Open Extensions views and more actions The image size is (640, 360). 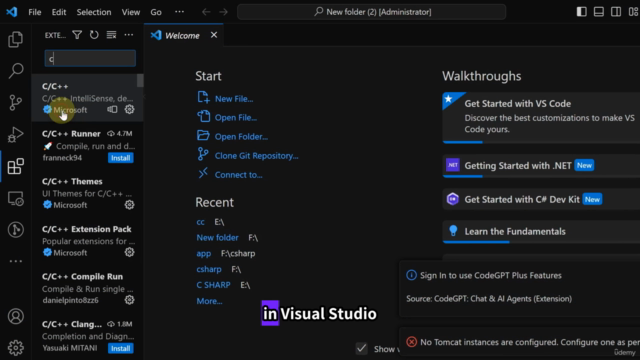pos(129,35)
